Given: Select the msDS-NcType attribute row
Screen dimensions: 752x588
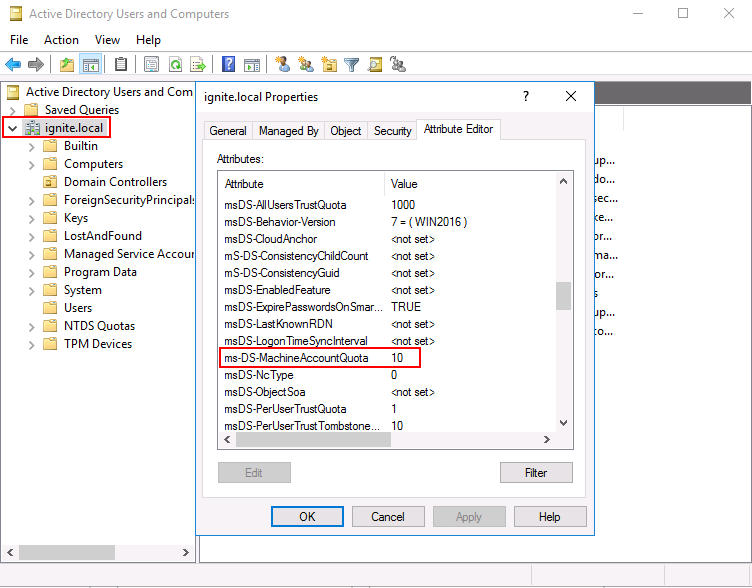Looking at the screenshot, I should [x=389, y=375].
